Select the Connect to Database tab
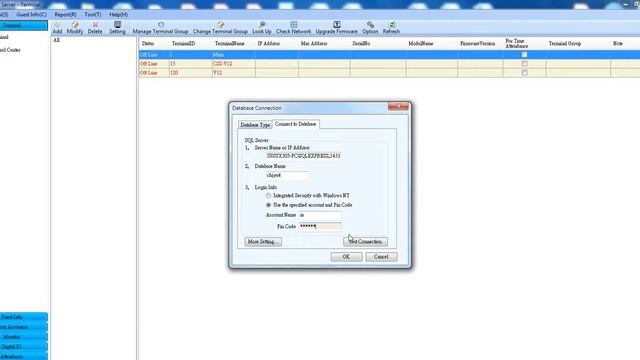Viewport: 640px width, 360px height. point(296,124)
